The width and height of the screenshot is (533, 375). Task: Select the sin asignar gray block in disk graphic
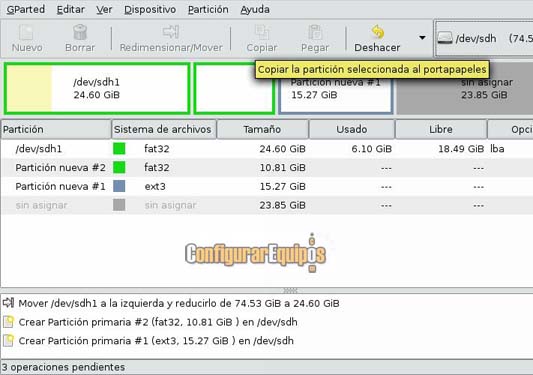coord(465,88)
